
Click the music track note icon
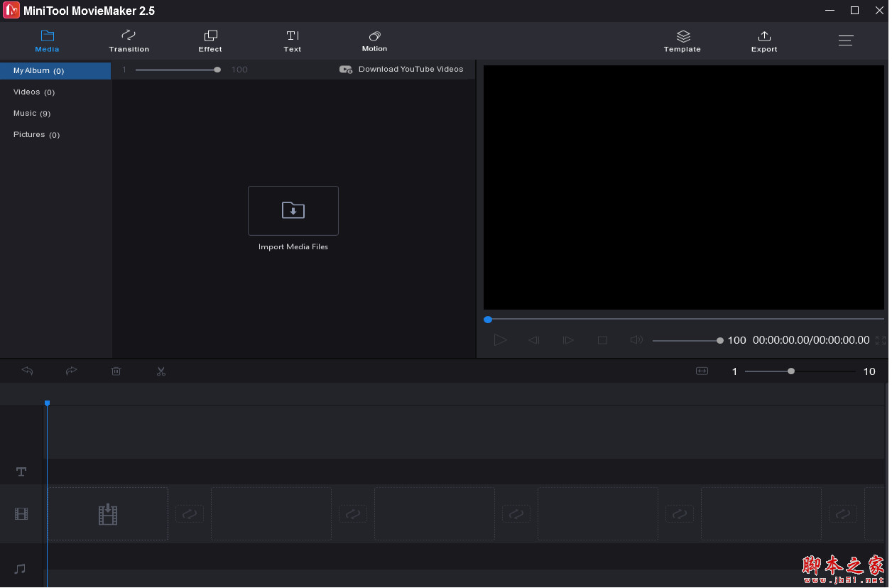pos(21,569)
